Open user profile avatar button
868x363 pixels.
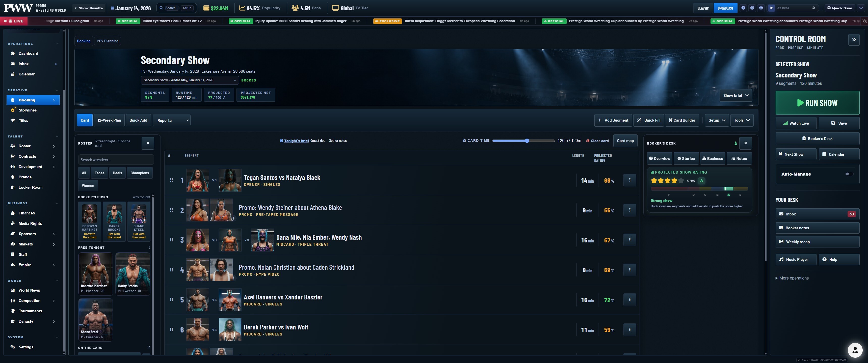[855, 350]
